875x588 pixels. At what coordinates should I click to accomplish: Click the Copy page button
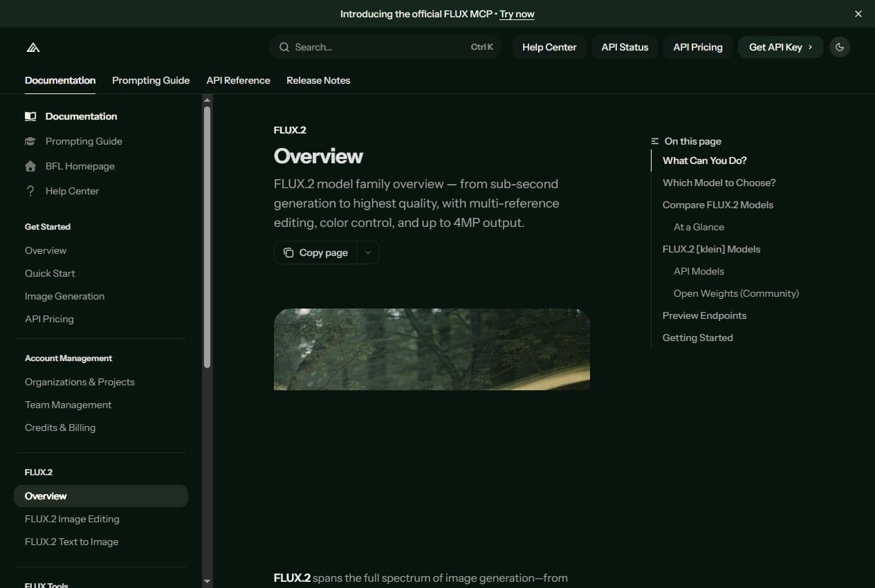point(315,252)
